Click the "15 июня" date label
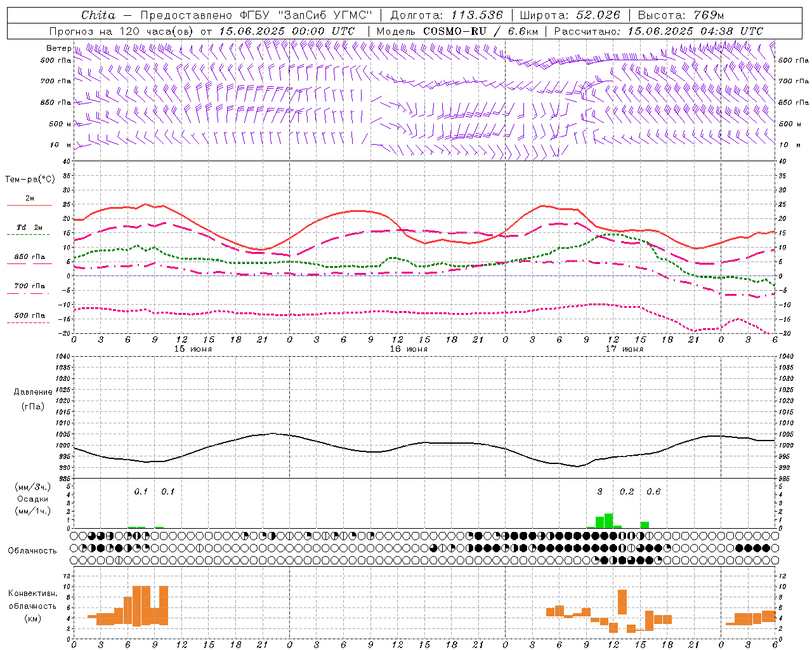Screen dimensions: 812x650 click(x=193, y=349)
